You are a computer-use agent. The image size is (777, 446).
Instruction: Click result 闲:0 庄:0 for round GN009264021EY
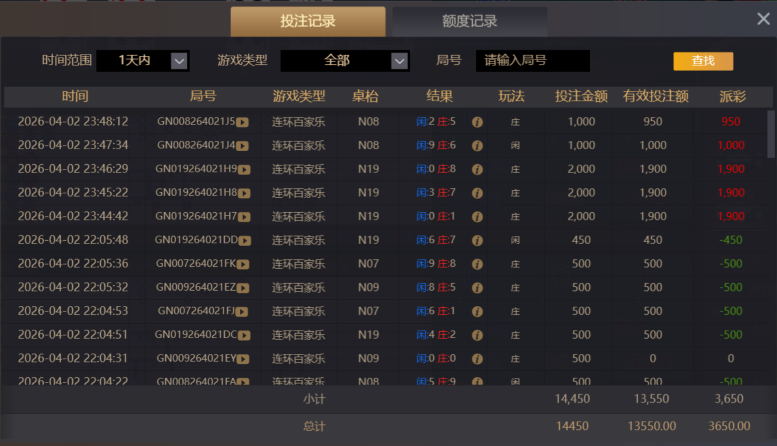click(436, 358)
